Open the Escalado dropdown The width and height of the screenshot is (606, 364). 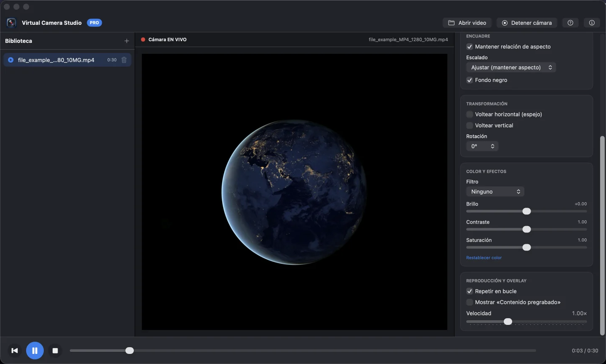(x=511, y=67)
